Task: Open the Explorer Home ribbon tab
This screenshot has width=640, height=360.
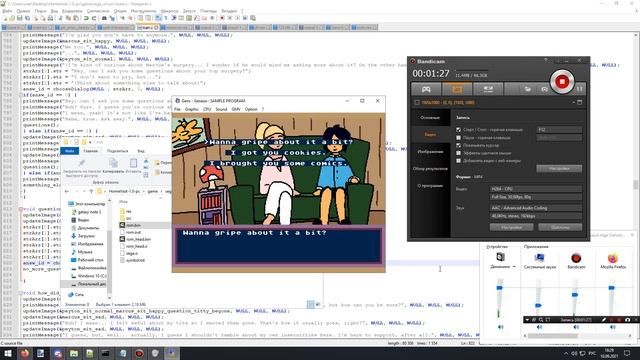Action: 91,151
